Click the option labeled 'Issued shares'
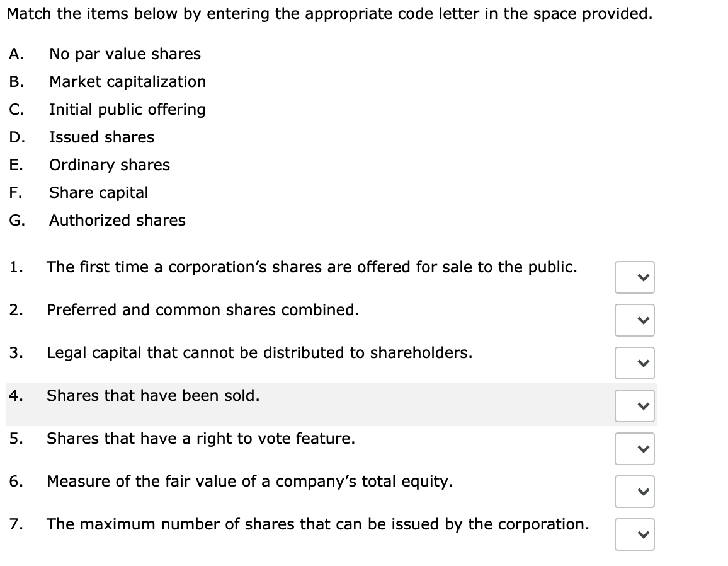The height and width of the screenshot is (566, 728). tap(101, 137)
